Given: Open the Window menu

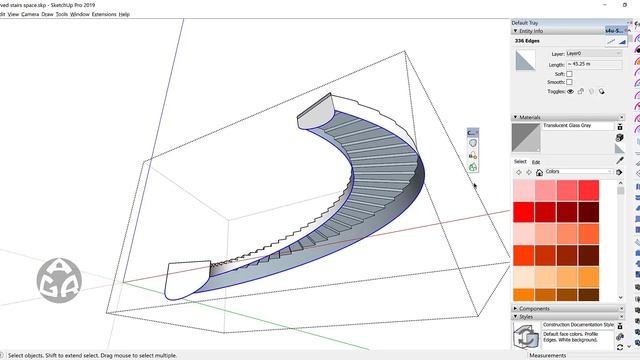Looking at the screenshot, I should tap(80, 14).
